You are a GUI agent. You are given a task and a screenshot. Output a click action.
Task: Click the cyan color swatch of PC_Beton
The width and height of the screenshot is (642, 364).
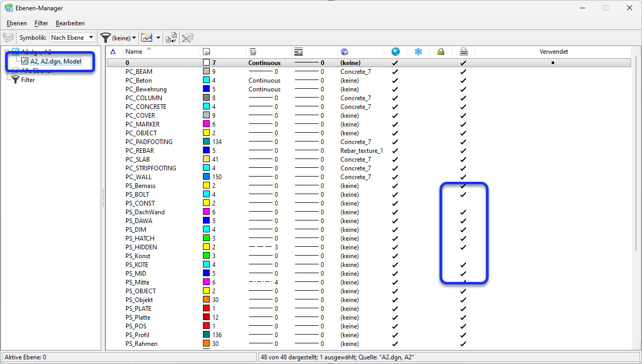tap(206, 81)
